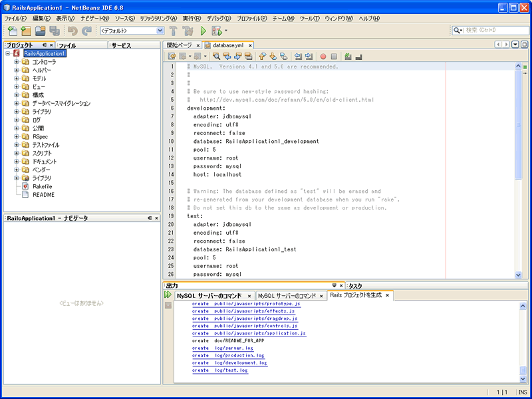
Task: Open the editor document list dropdown
Action: click(x=515, y=45)
